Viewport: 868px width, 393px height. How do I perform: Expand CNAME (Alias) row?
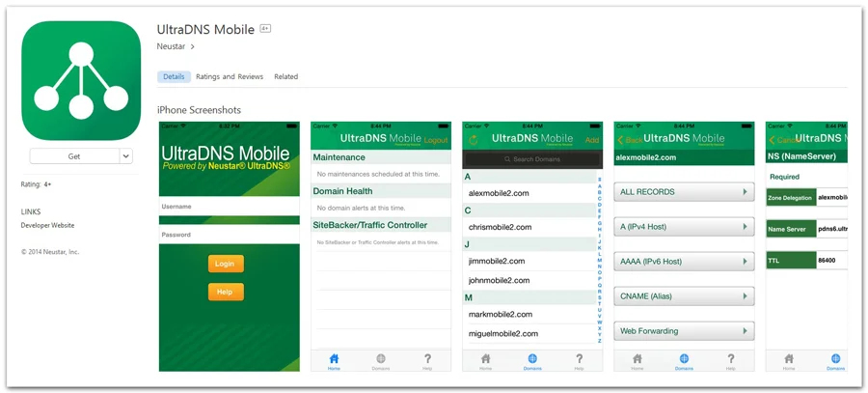click(684, 296)
